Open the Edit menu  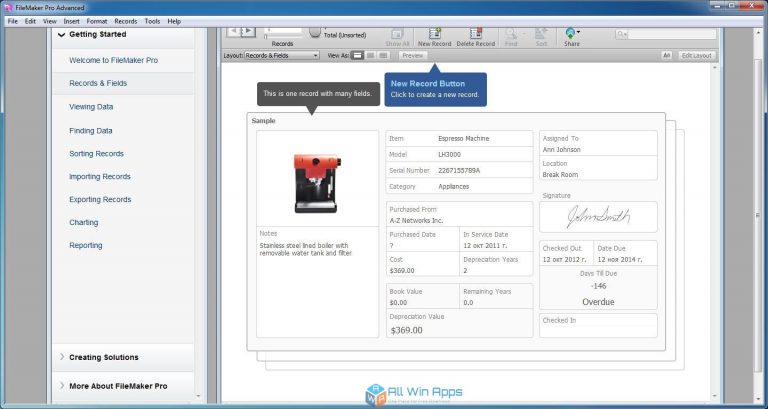pyautogui.click(x=30, y=22)
